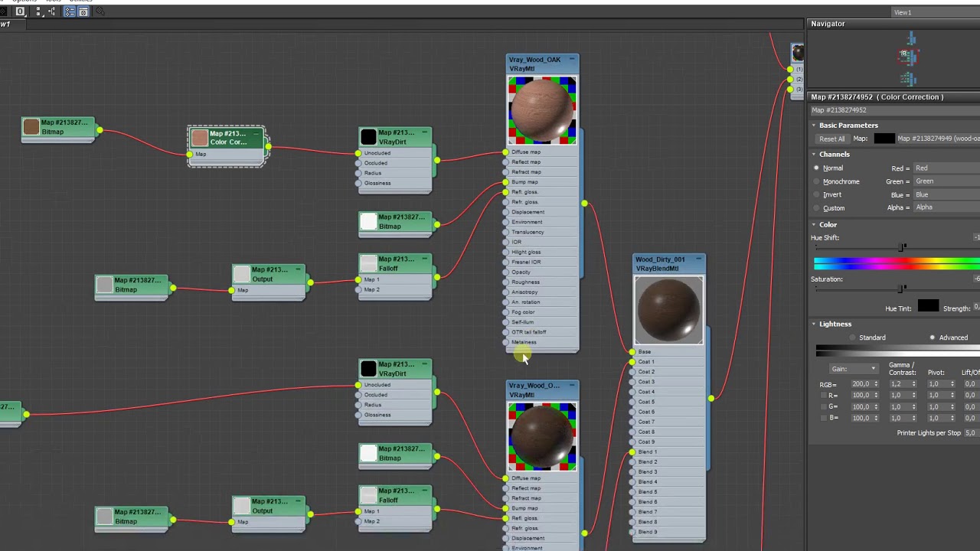Click Blend 2 input socket on Wood_Dirty_001

pos(632,462)
